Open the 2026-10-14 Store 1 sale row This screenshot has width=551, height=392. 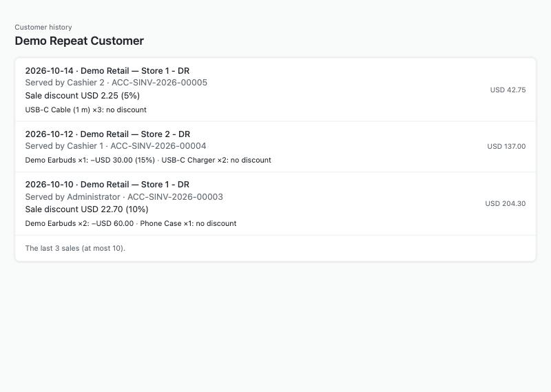pyautogui.click(x=275, y=90)
